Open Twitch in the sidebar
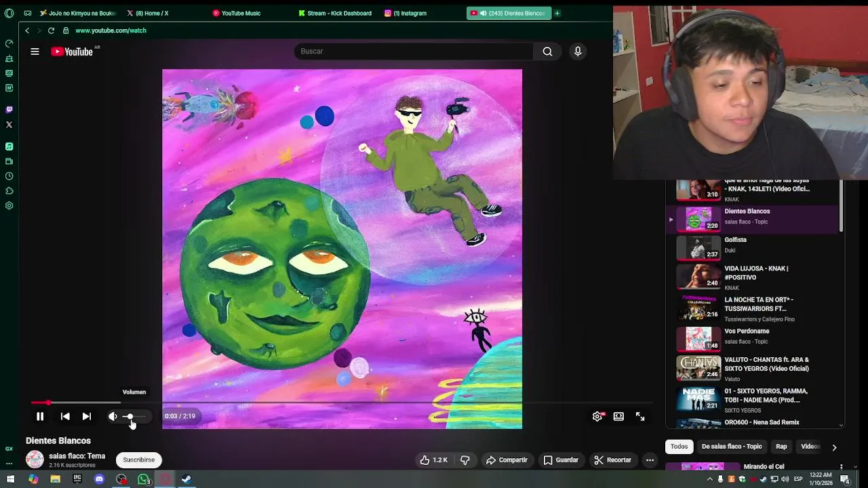 (9, 110)
